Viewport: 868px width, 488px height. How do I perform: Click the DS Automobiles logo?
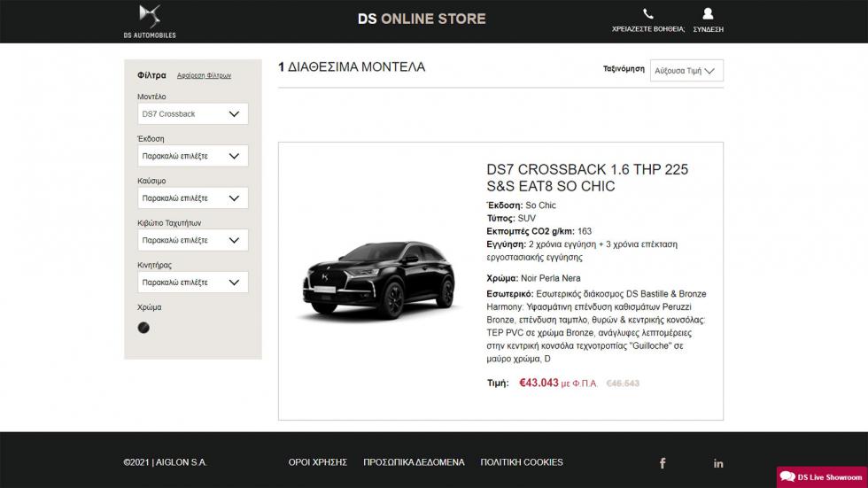click(x=150, y=21)
